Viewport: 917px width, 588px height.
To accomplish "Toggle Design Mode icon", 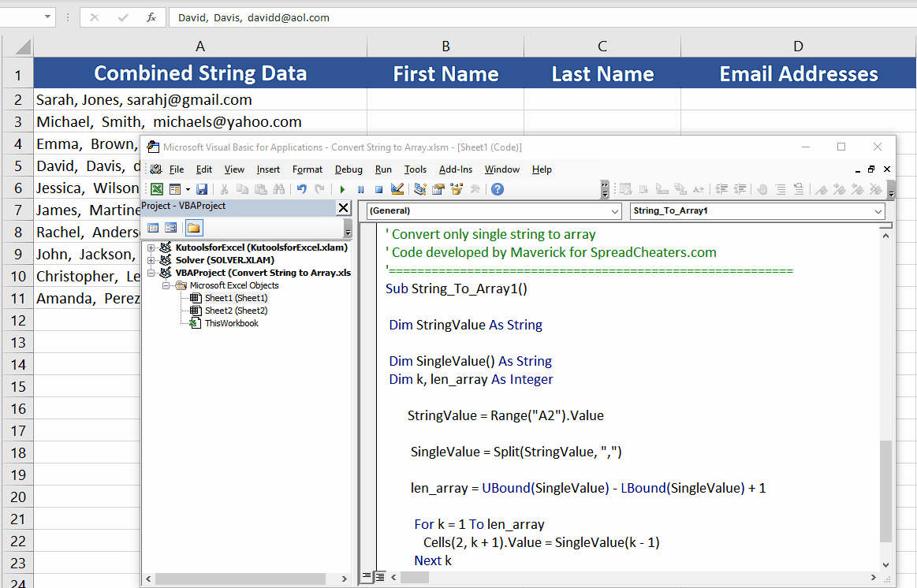I will point(397,189).
